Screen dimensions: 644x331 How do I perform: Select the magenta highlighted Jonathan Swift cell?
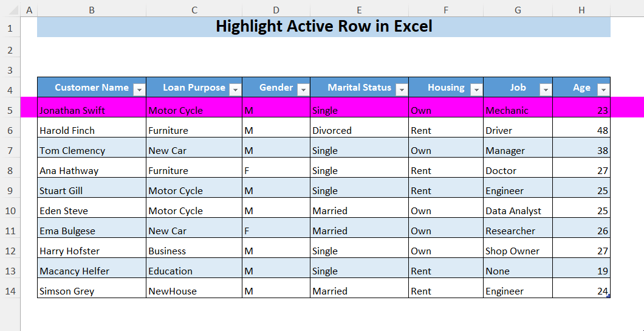[x=91, y=110]
